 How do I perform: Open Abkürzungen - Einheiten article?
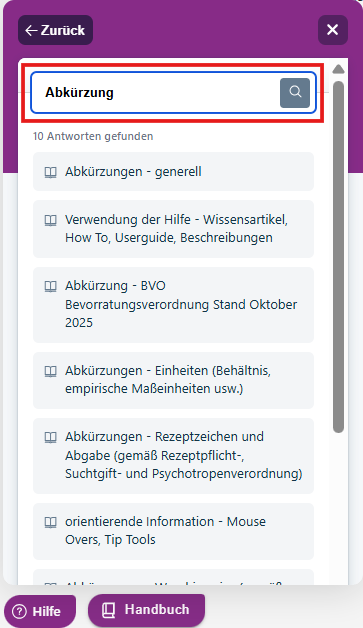click(x=173, y=380)
